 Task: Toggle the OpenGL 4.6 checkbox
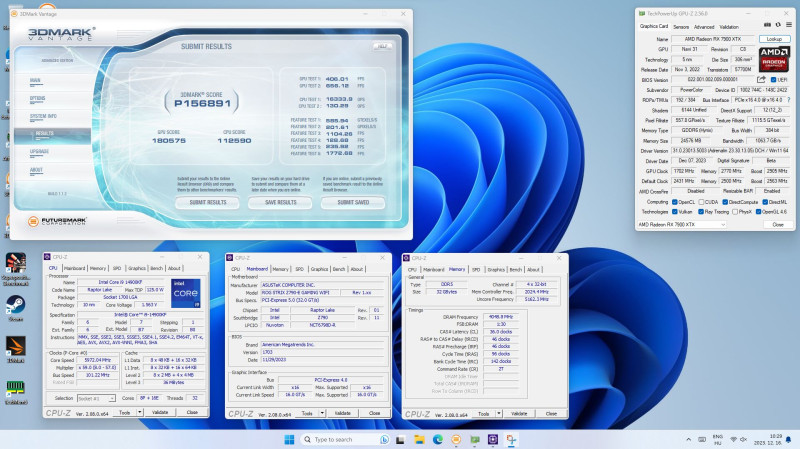[758, 212]
